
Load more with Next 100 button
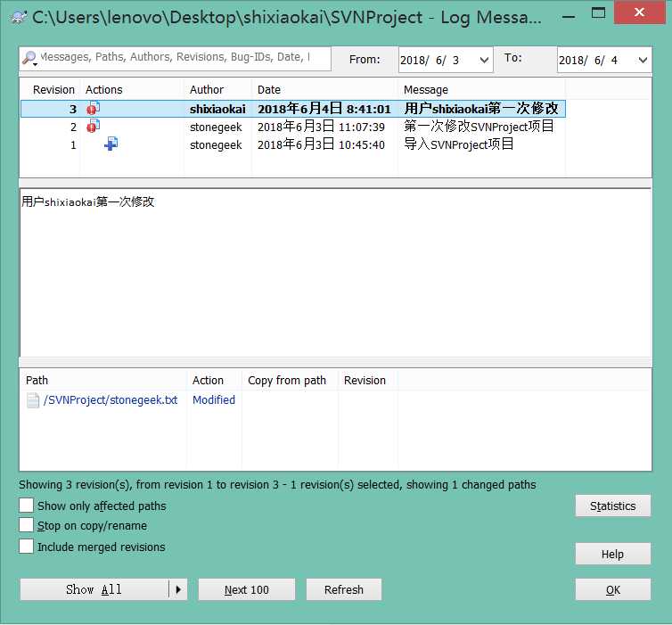coord(246,589)
